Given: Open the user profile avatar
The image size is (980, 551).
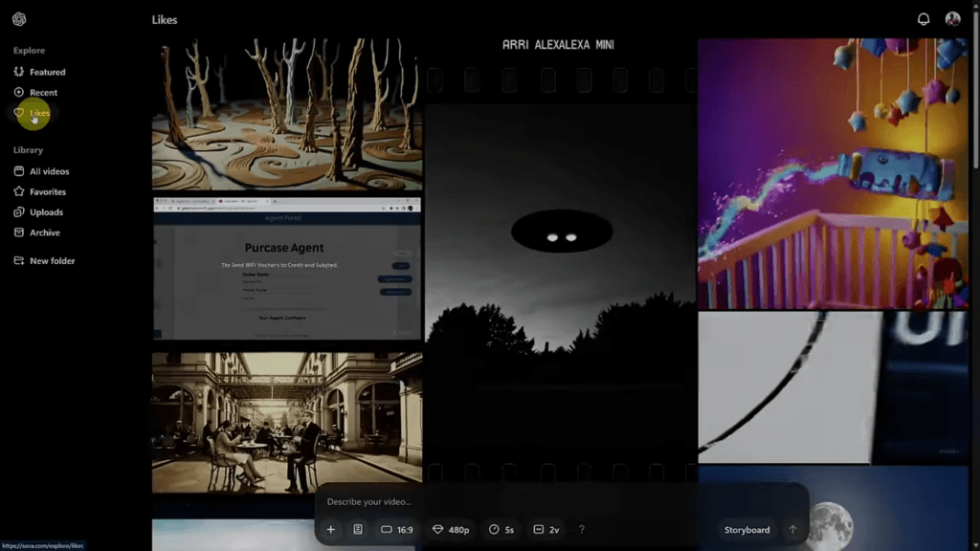Looking at the screenshot, I should point(952,19).
